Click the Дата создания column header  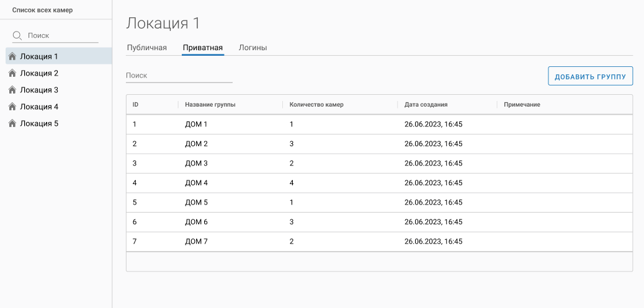tap(426, 105)
